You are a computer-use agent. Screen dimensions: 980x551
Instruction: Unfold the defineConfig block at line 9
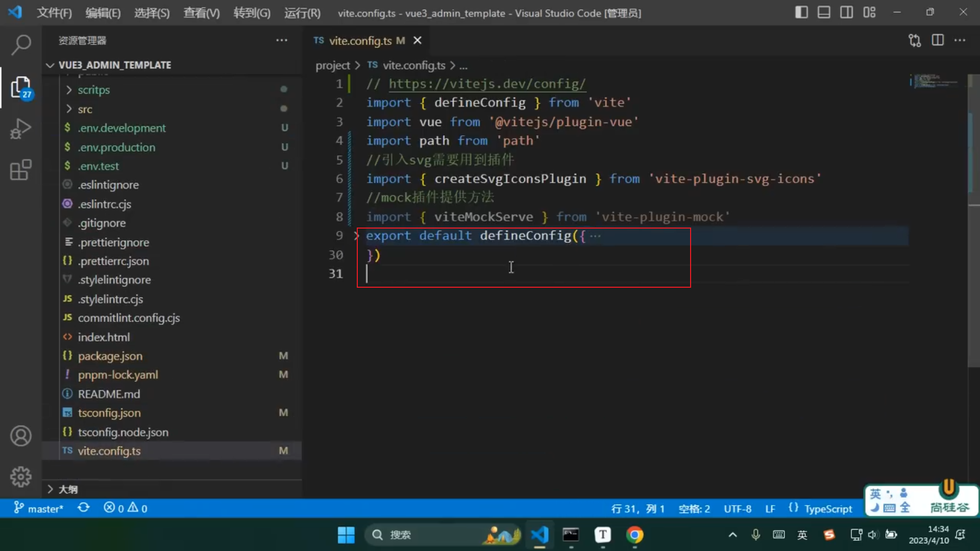[x=356, y=236]
